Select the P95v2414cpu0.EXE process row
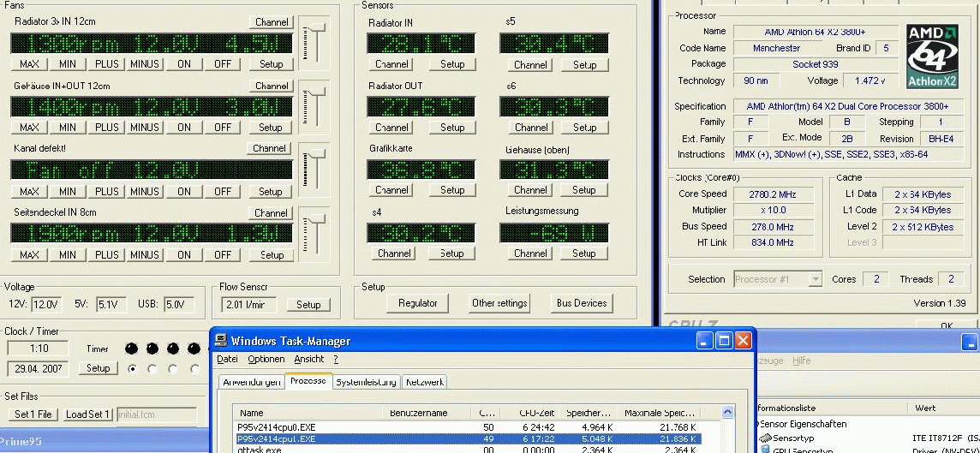This screenshot has width=980, height=453. pos(468,427)
